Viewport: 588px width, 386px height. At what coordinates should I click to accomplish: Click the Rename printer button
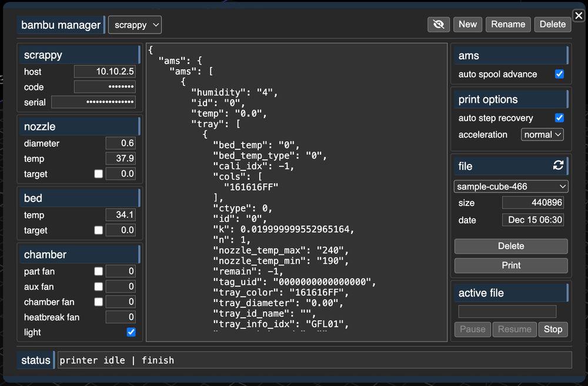(508, 24)
